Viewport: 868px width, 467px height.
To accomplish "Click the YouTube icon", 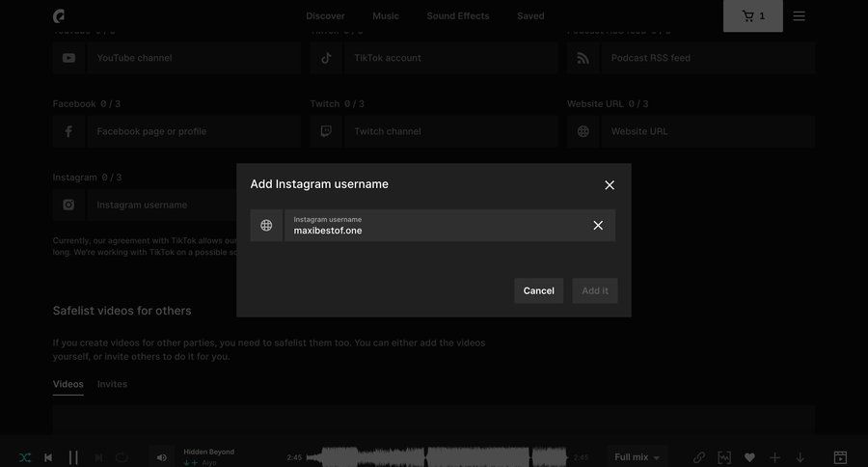I will [68, 58].
